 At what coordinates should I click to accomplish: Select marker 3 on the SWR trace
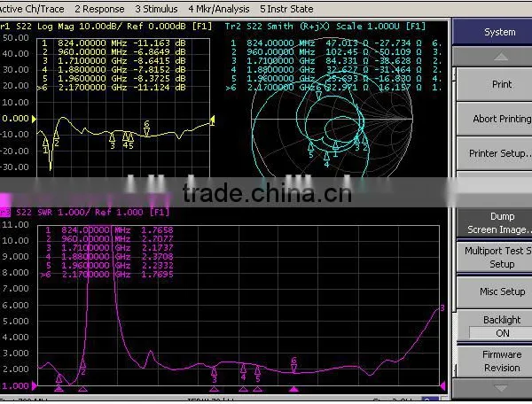214,375
